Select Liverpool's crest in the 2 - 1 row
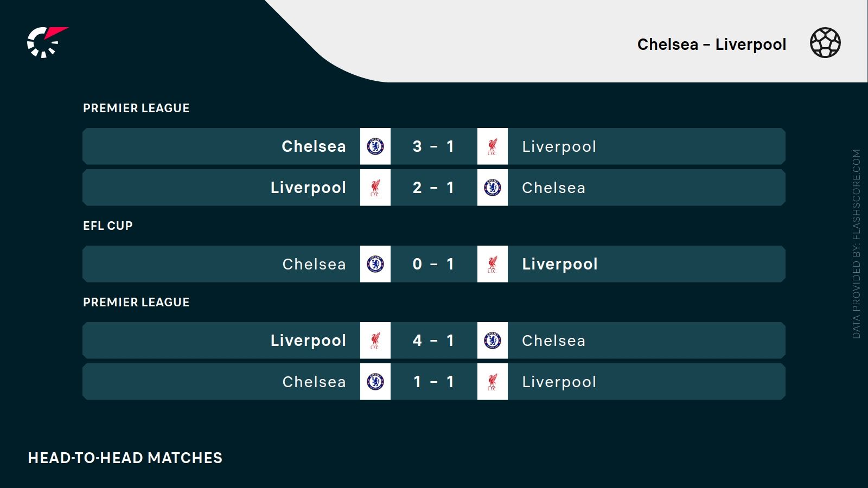This screenshot has height=488, width=868. click(x=375, y=188)
